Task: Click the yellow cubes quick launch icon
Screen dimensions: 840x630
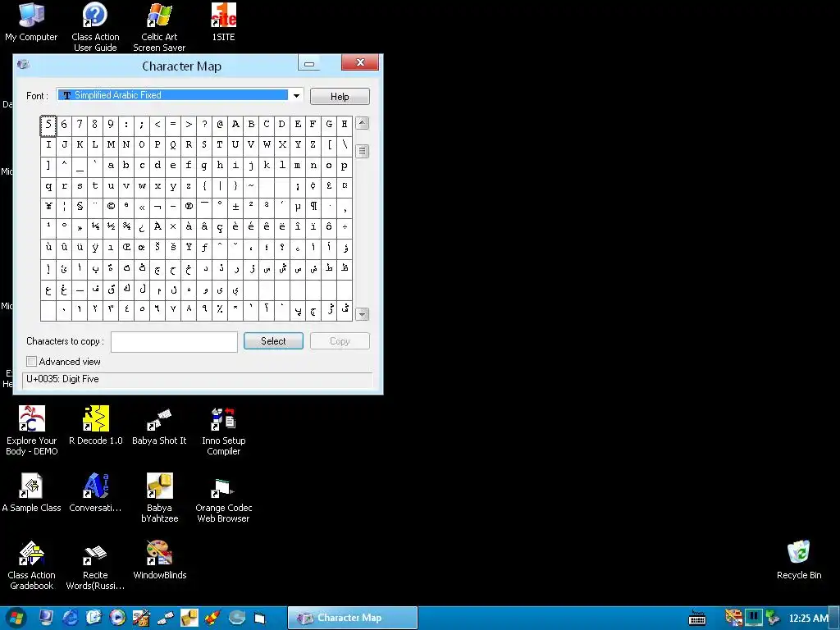Action: (189, 618)
